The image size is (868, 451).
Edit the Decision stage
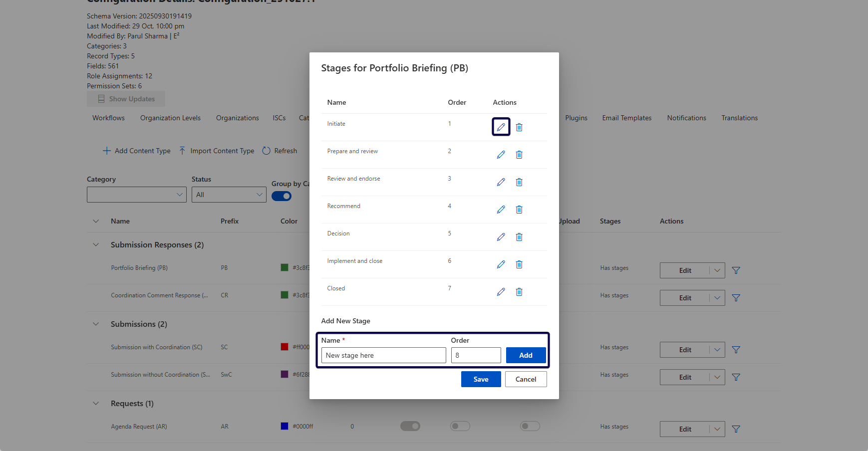(x=501, y=237)
